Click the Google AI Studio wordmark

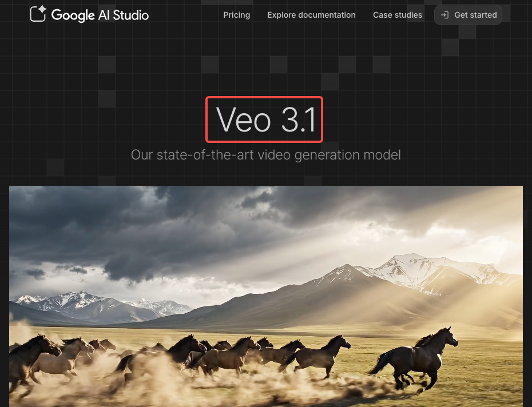pyautogui.click(x=100, y=15)
